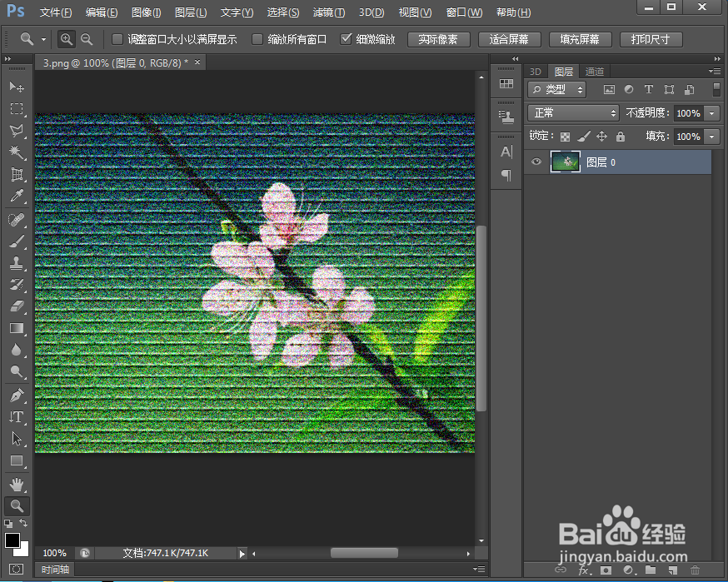728x582 pixels.
Task: Select the Magic Wand tool
Action: pos(17,152)
